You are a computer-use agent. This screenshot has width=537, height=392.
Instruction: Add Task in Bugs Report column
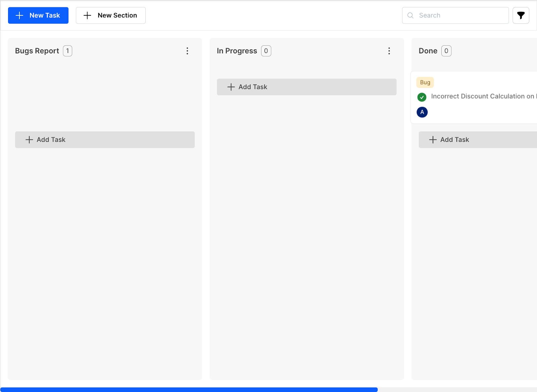[105, 140]
